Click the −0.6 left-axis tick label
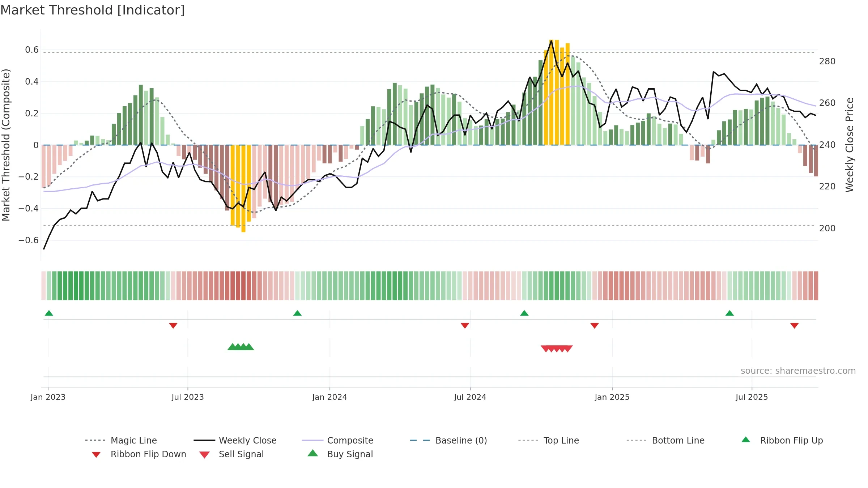 (29, 240)
